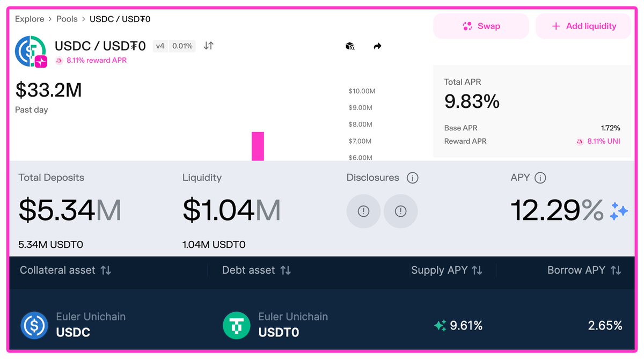Click the green sparkle beside 9.61%
This screenshot has width=644, height=359.
440,325
